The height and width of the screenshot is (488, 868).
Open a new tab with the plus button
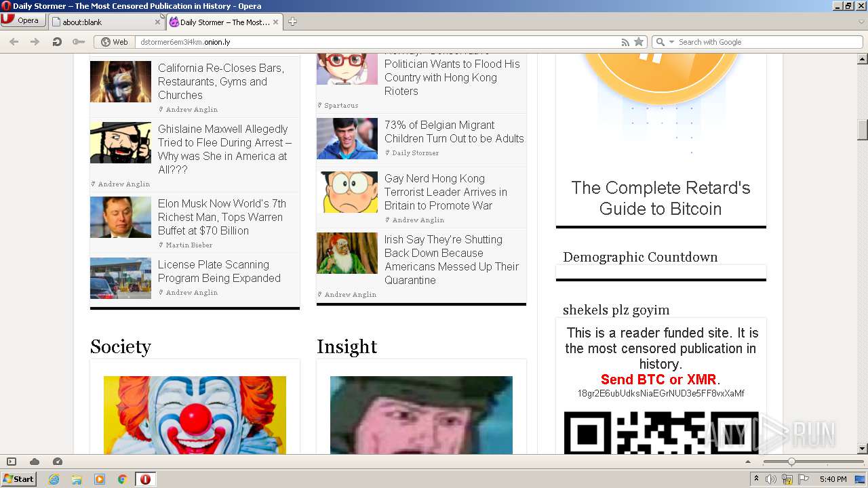pos(292,22)
